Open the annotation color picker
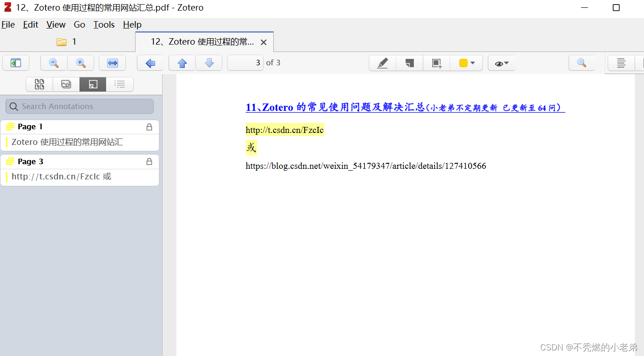The image size is (644, 356). coord(466,63)
